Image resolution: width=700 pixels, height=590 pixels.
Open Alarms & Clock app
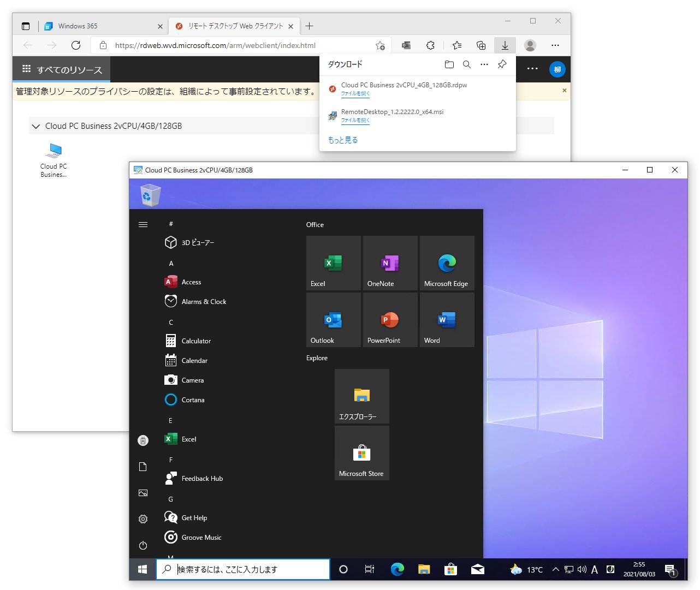tap(195, 301)
